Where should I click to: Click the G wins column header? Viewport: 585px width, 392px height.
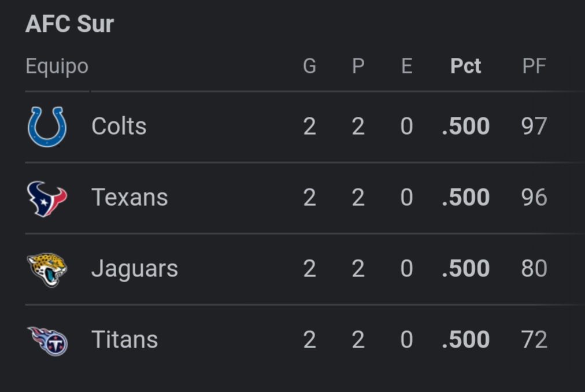click(x=309, y=66)
